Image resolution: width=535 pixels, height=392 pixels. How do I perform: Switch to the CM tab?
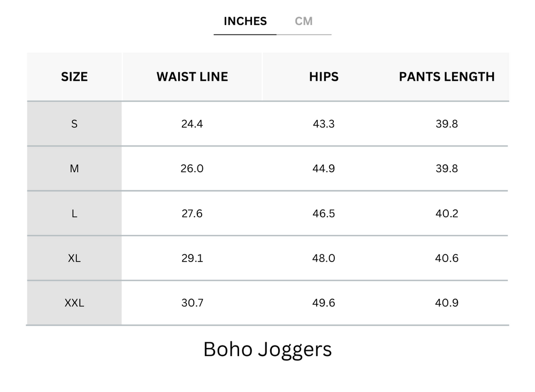(x=303, y=21)
